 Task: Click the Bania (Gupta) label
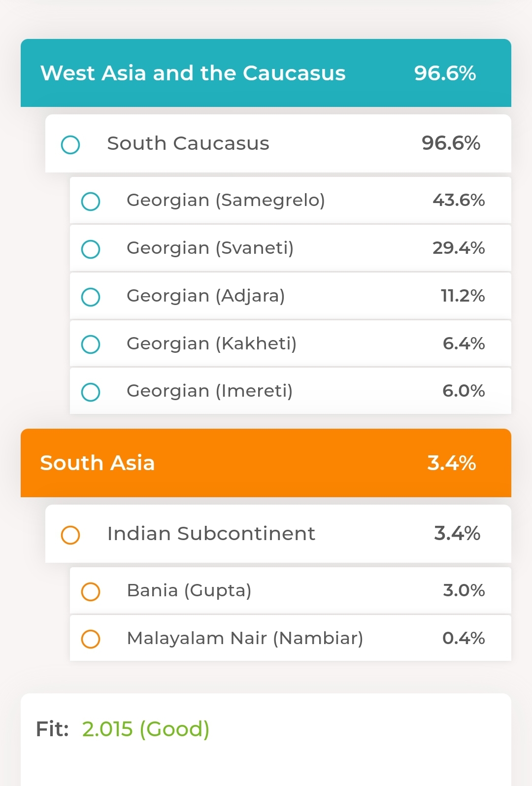point(189,590)
